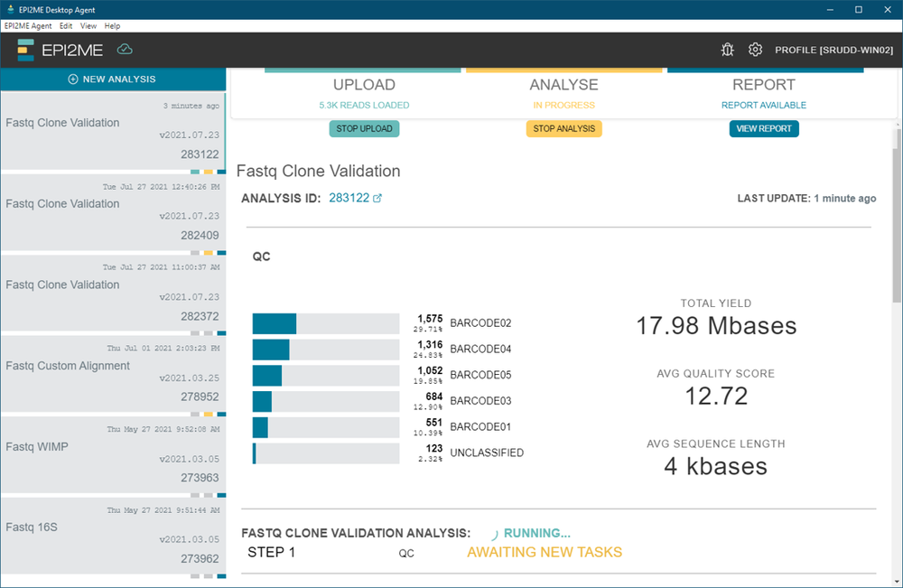Click status color indicators under run 283122
The height and width of the screenshot is (588, 903).
(208, 172)
